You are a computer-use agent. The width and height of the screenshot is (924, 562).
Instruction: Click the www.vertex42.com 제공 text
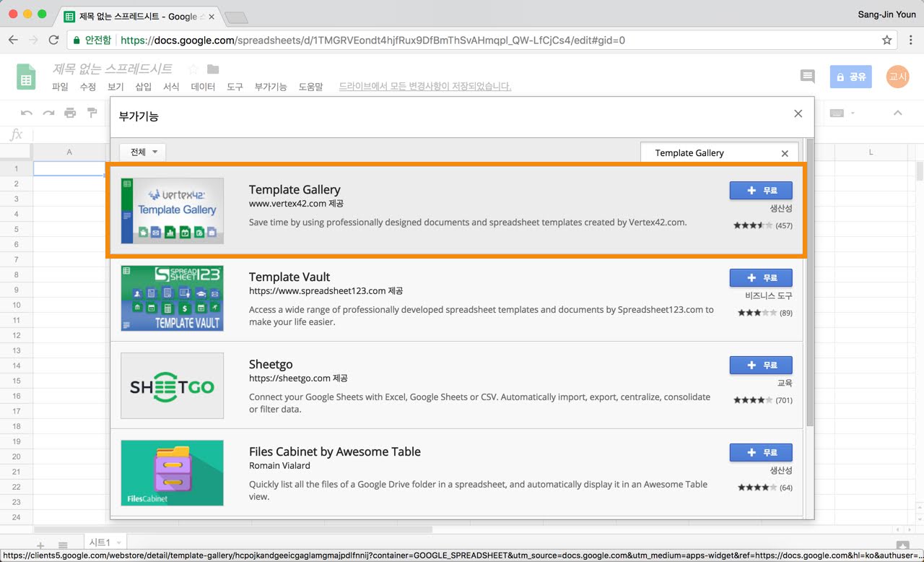[x=296, y=204]
